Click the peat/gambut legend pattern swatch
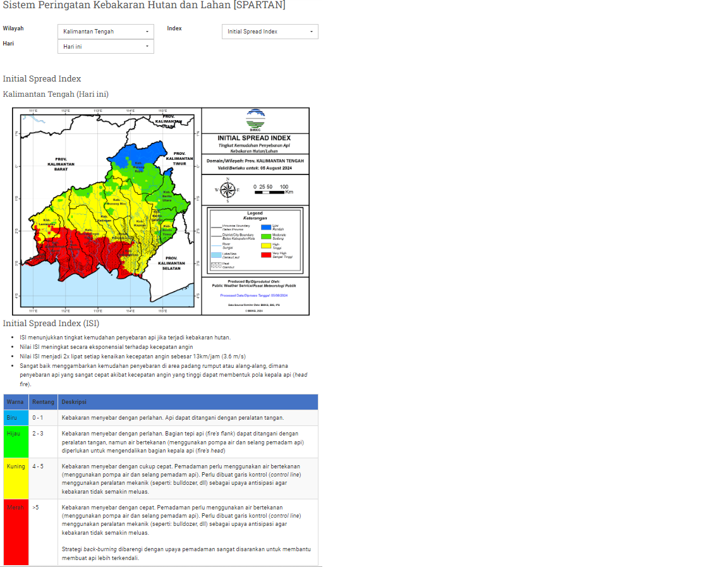 pyautogui.click(x=216, y=265)
